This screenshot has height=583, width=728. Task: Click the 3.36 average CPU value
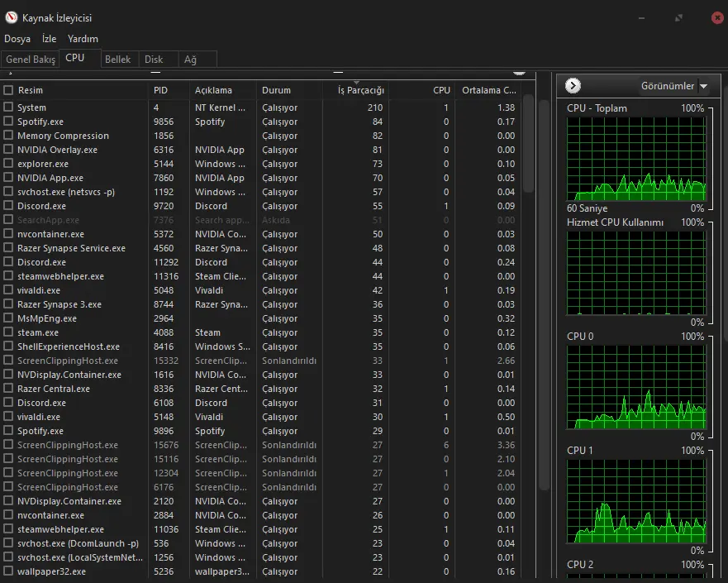[x=506, y=445]
